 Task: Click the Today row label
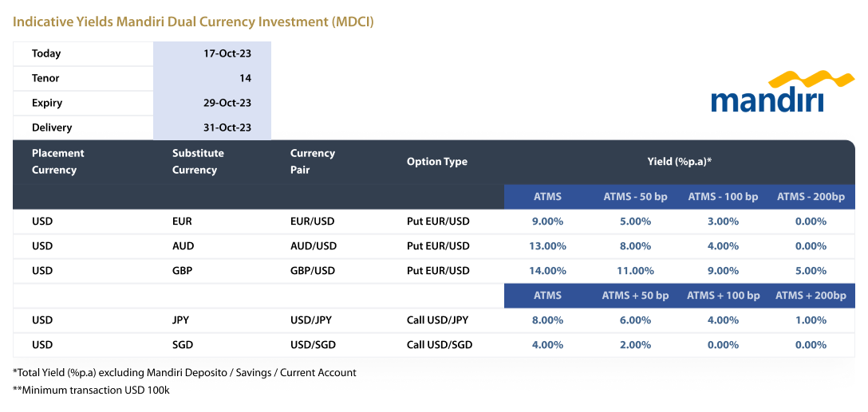pyautogui.click(x=46, y=53)
